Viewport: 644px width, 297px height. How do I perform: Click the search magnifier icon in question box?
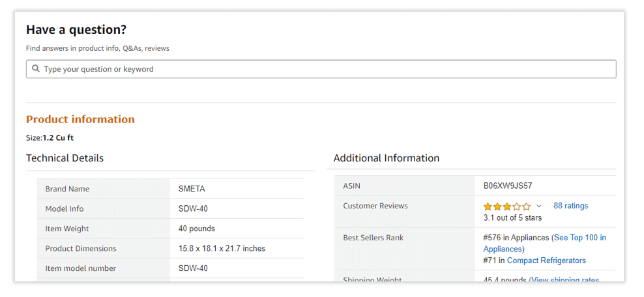(36, 68)
